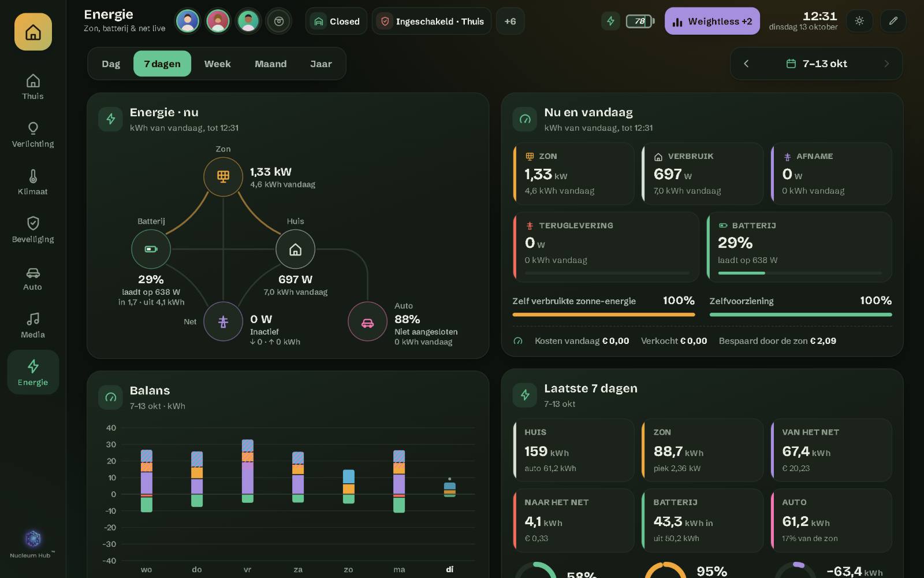
Task: Click the Huis node in energy flow
Action: tap(295, 249)
